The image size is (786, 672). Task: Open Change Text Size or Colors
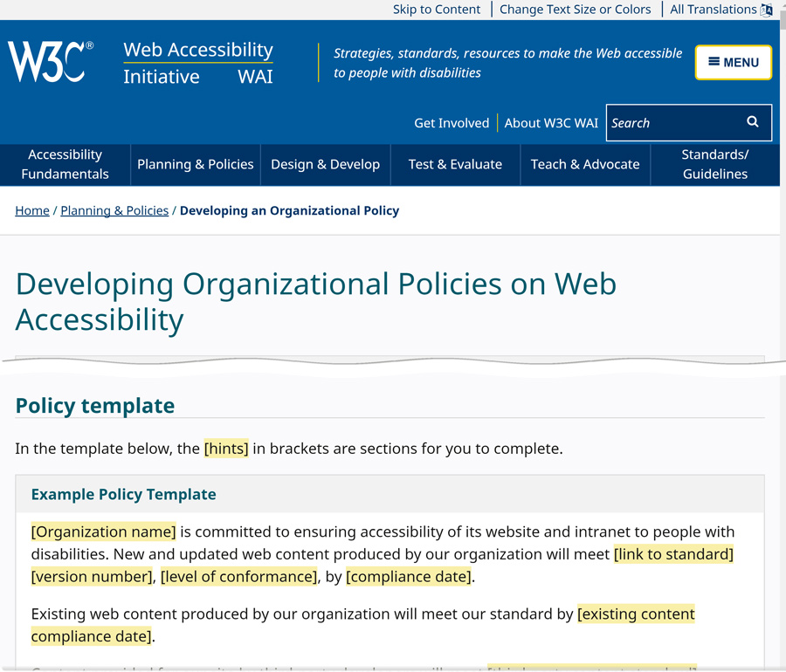576,10
